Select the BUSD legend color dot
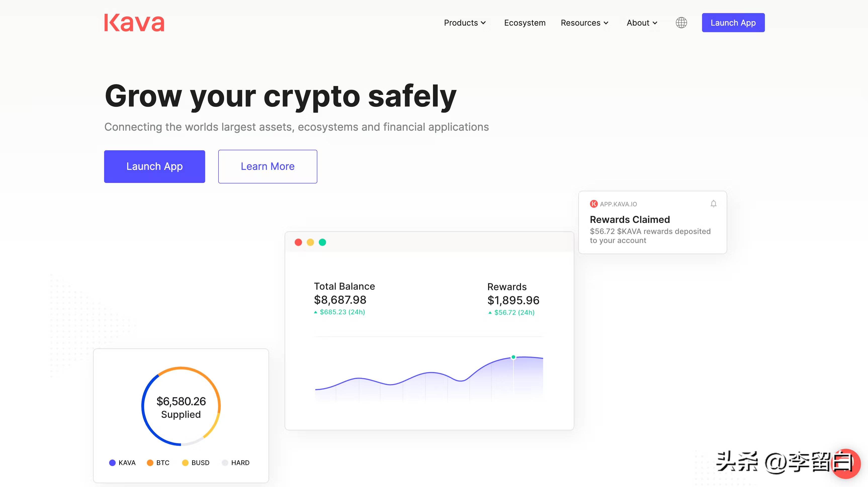 185,463
